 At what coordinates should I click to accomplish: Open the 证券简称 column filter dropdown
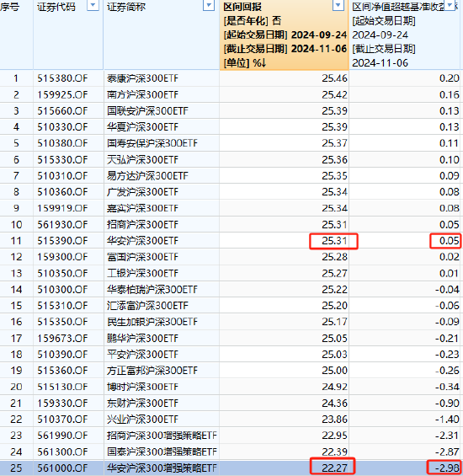tap(209, 5)
